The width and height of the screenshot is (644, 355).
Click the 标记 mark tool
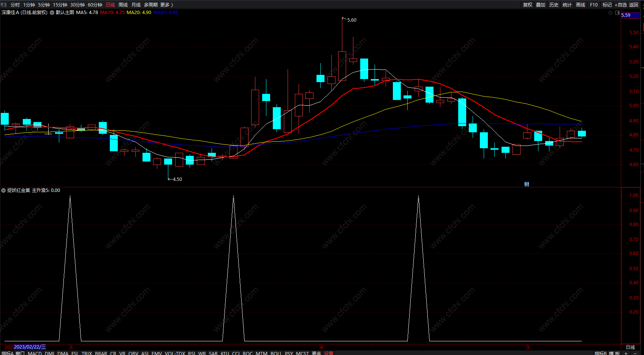pos(607,5)
